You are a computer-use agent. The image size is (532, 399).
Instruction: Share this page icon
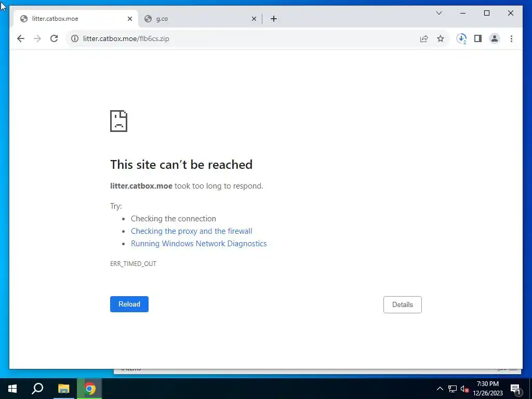coord(424,38)
